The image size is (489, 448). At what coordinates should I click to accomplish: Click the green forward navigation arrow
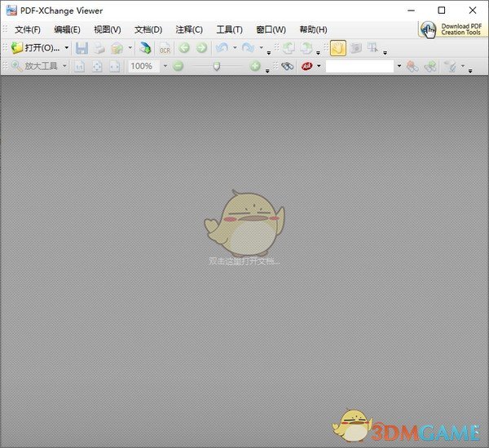pyautogui.click(x=201, y=48)
